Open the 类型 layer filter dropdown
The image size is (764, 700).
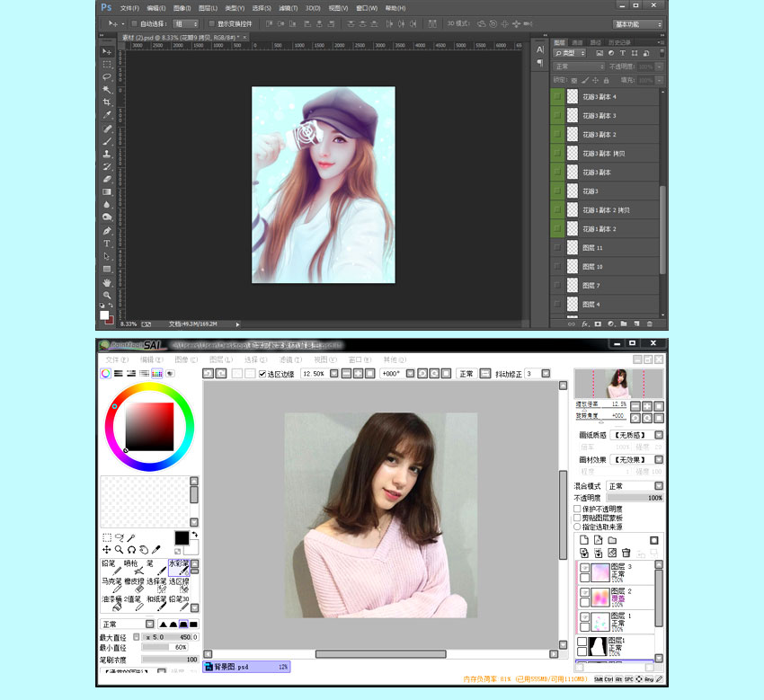point(570,53)
